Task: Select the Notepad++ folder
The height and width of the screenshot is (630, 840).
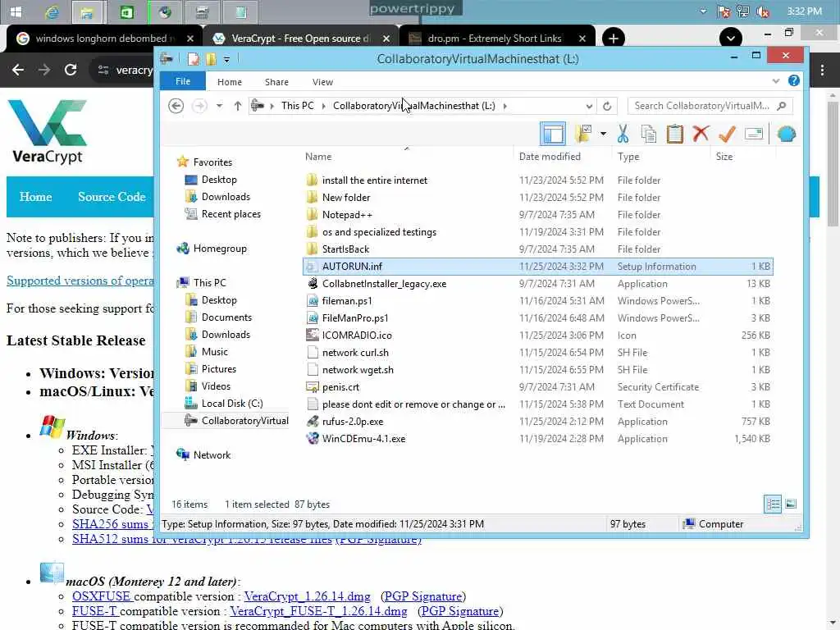Action: [538, 215]
